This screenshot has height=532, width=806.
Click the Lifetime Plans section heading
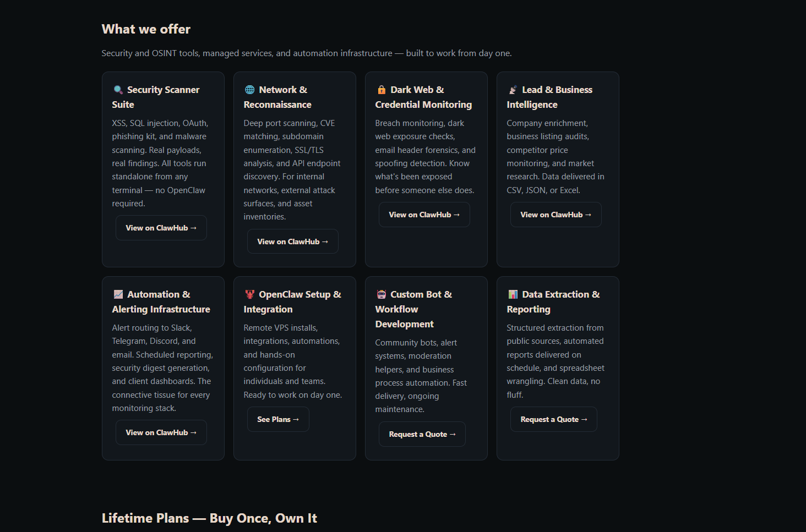(209, 518)
